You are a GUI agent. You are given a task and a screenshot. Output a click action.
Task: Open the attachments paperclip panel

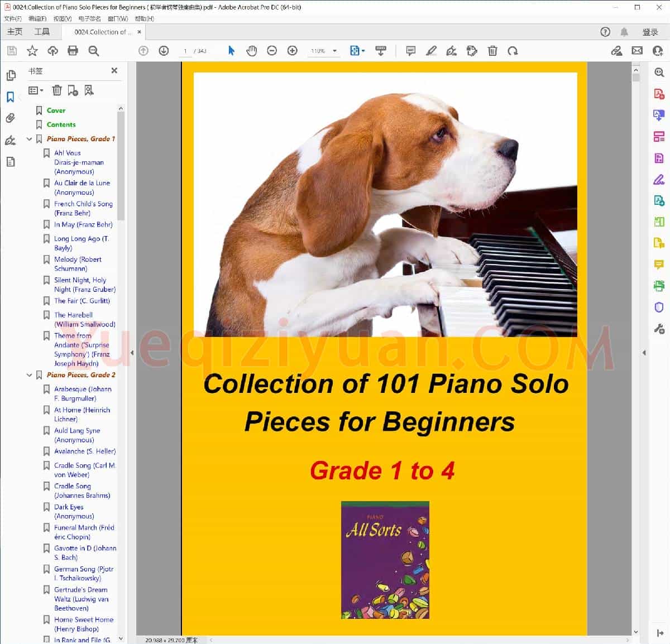[10, 118]
